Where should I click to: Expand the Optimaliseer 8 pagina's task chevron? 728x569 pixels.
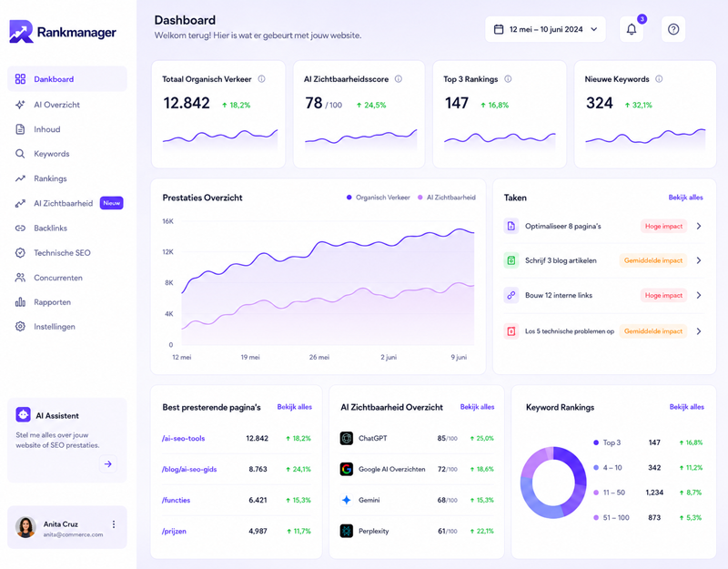699,226
